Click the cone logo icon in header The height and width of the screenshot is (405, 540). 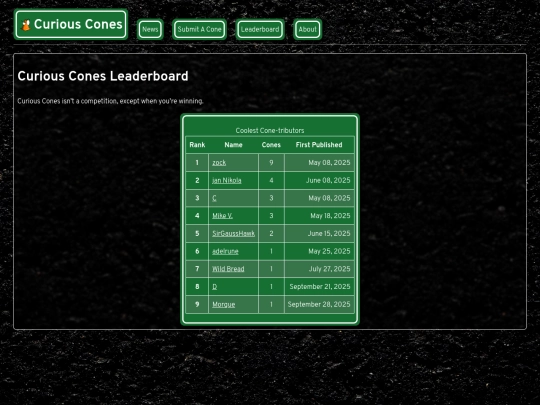click(x=26, y=25)
